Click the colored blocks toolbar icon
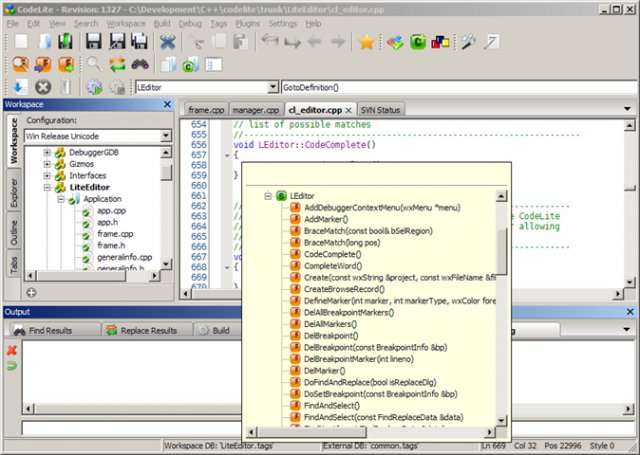The height and width of the screenshot is (455, 640). (440, 42)
